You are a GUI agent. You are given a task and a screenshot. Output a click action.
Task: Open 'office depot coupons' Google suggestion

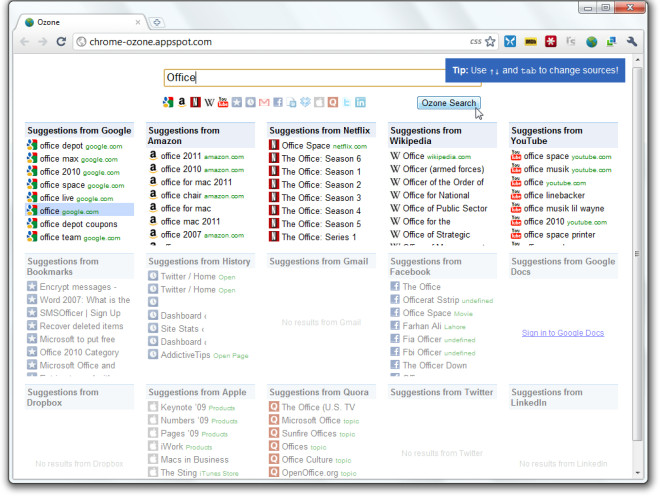80,224
